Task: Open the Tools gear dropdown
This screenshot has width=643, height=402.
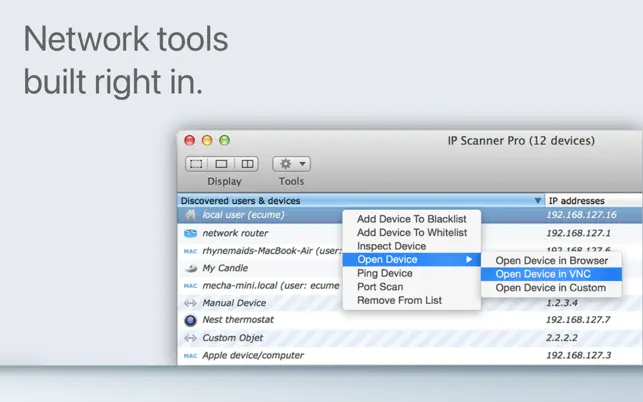Action: pyautogui.click(x=292, y=164)
